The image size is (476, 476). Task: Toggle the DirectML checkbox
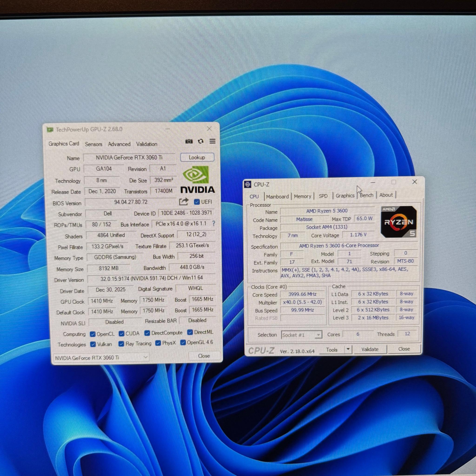[x=190, y=332]
